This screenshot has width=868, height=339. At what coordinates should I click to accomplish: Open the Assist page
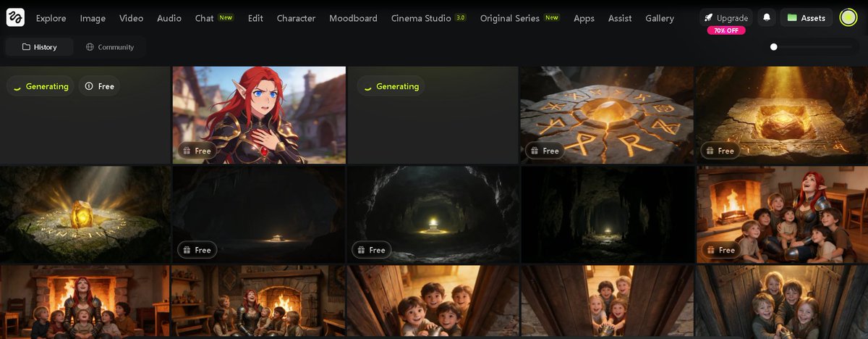coord(620,18)
